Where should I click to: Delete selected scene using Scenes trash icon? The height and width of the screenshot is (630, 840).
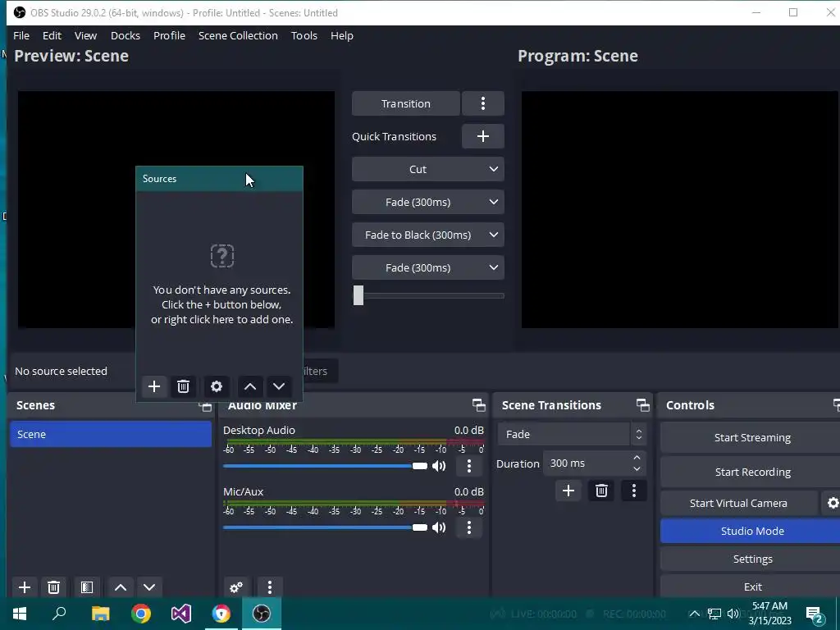pyautogui.click(x=53, y=587)
